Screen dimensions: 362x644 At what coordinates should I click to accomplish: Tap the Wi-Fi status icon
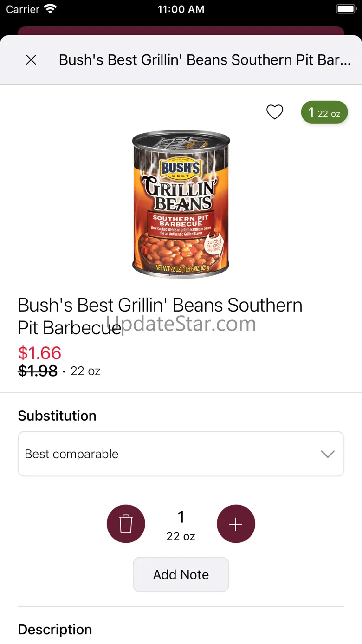click(x=50, y=9)
